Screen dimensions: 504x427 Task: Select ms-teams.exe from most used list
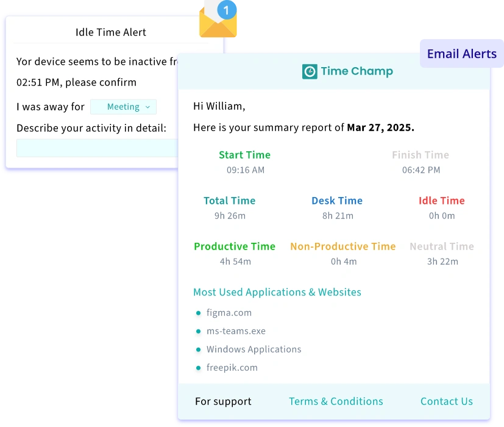[x=236, y=331]
